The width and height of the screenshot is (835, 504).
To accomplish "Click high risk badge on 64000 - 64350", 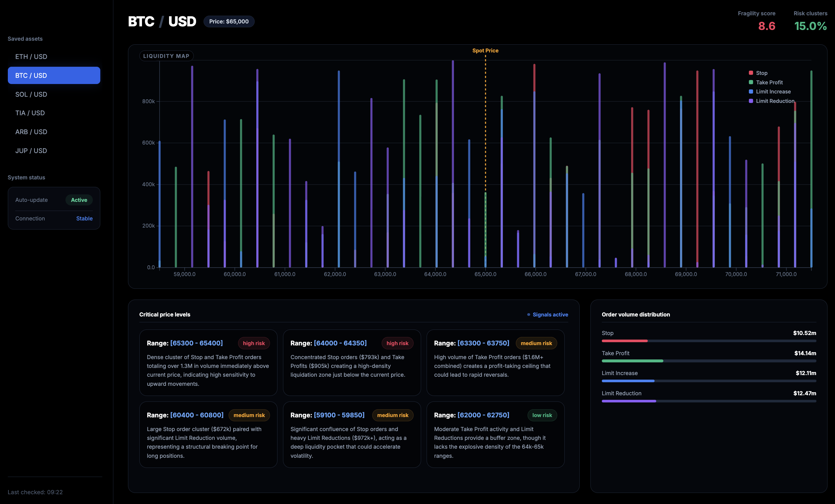I will click(397, 343).
